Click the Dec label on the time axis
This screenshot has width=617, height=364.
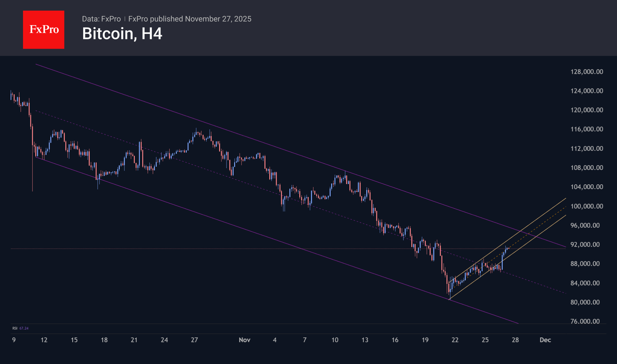545,340
